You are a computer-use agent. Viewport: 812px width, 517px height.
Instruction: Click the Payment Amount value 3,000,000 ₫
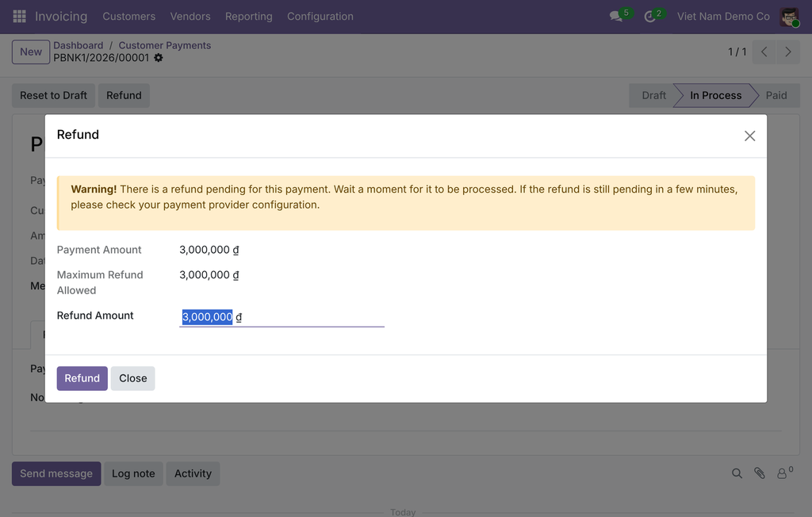coord(209,250)
